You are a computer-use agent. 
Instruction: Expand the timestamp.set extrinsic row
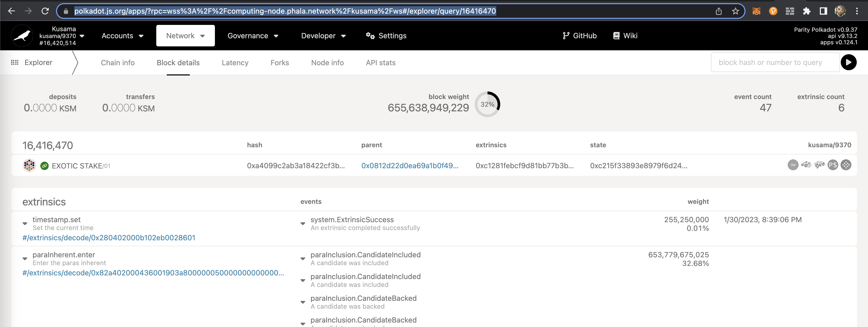point(25,224)
